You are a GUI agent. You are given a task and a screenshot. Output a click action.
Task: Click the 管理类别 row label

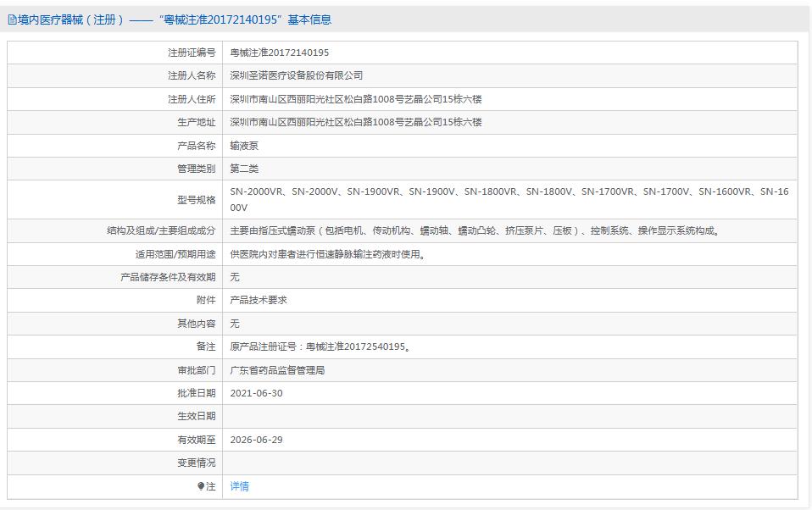pos(197,169)
